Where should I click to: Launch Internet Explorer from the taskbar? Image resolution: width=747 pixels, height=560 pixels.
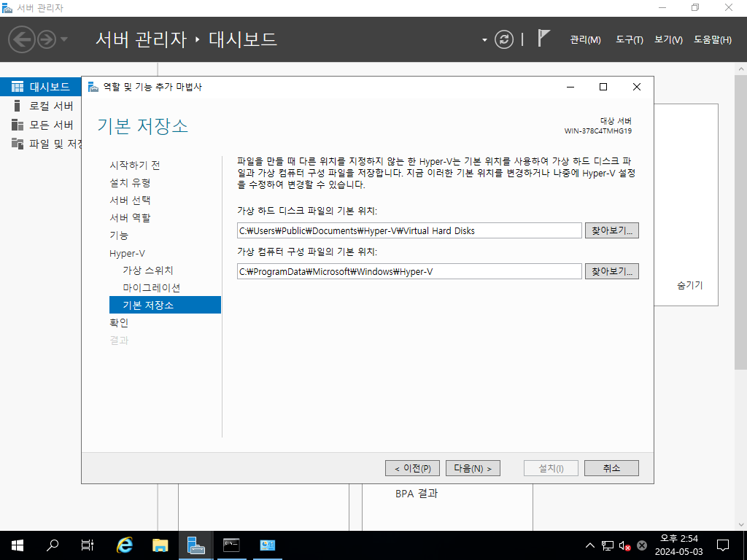124,545
